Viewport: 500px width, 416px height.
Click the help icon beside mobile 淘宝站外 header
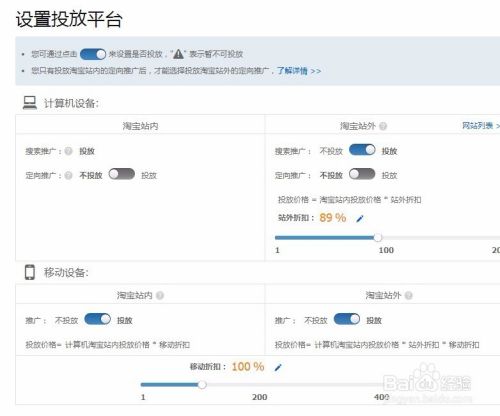coord(409,295)
